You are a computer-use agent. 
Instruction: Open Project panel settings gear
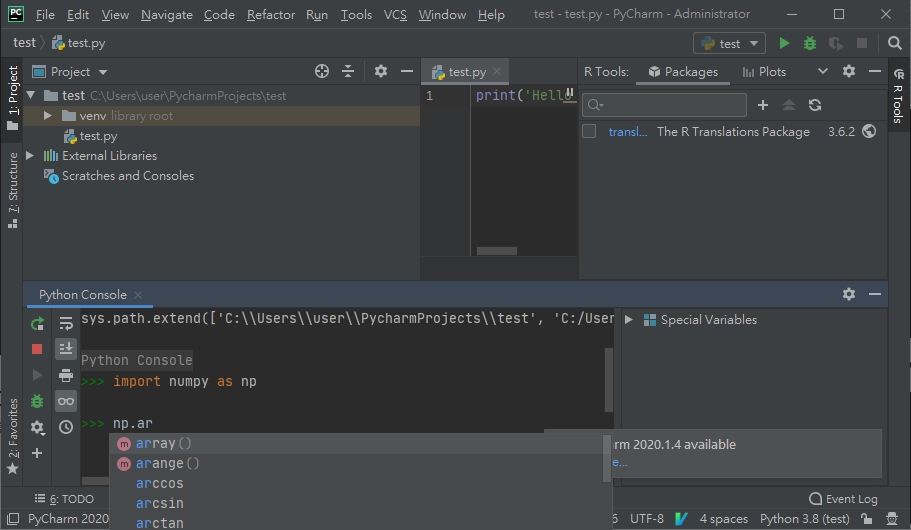tap(381, 71)
